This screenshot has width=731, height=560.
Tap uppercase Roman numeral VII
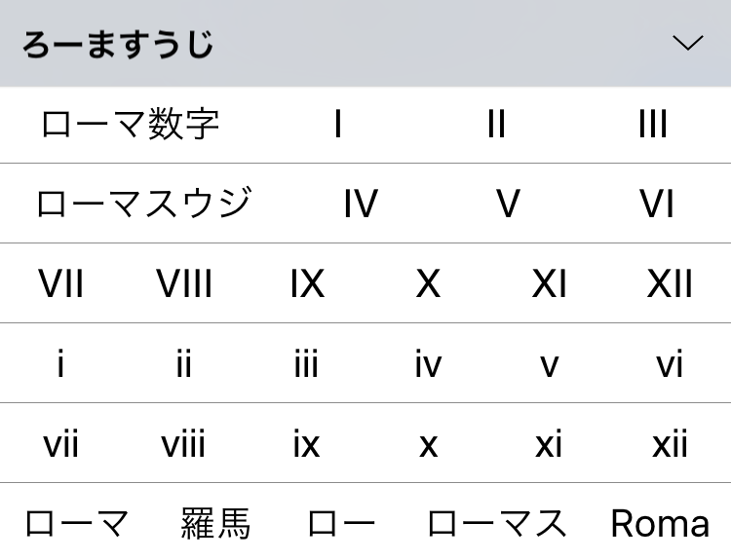click(61, 284)
